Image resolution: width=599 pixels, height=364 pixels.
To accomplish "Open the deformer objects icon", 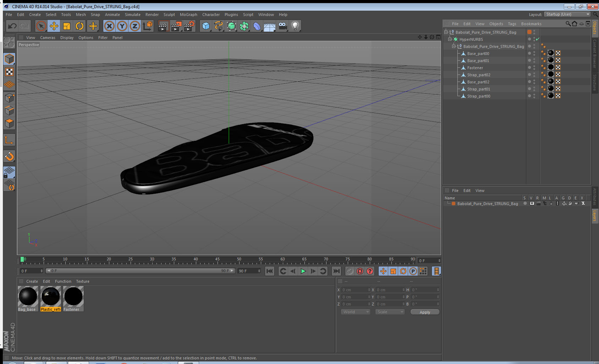I will (x=257, y=26).
